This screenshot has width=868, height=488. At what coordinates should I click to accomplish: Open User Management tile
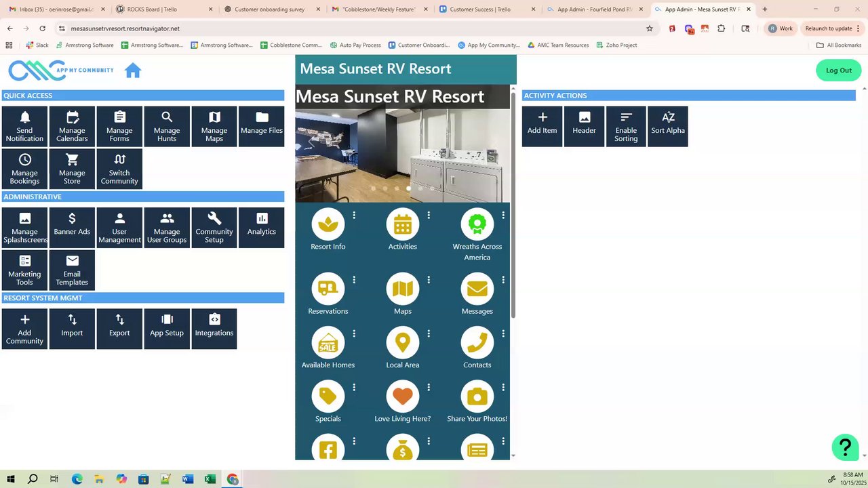pos(119,228)
